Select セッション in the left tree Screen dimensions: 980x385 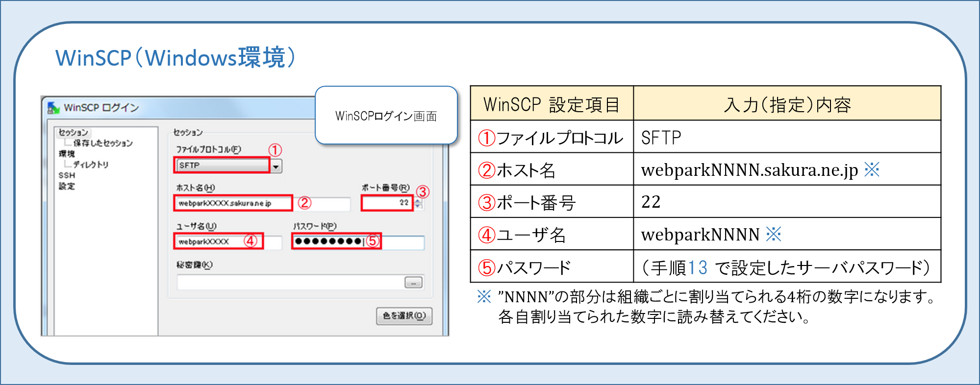point(73,133)
